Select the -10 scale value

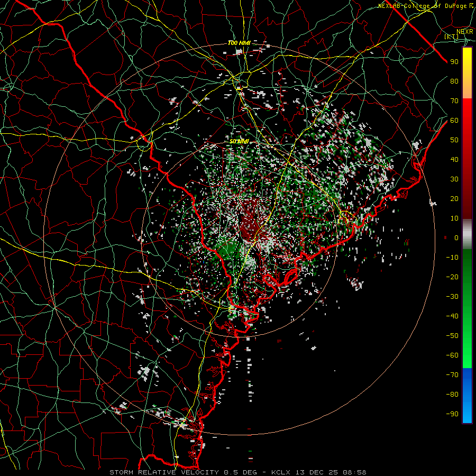pos(452,258)
